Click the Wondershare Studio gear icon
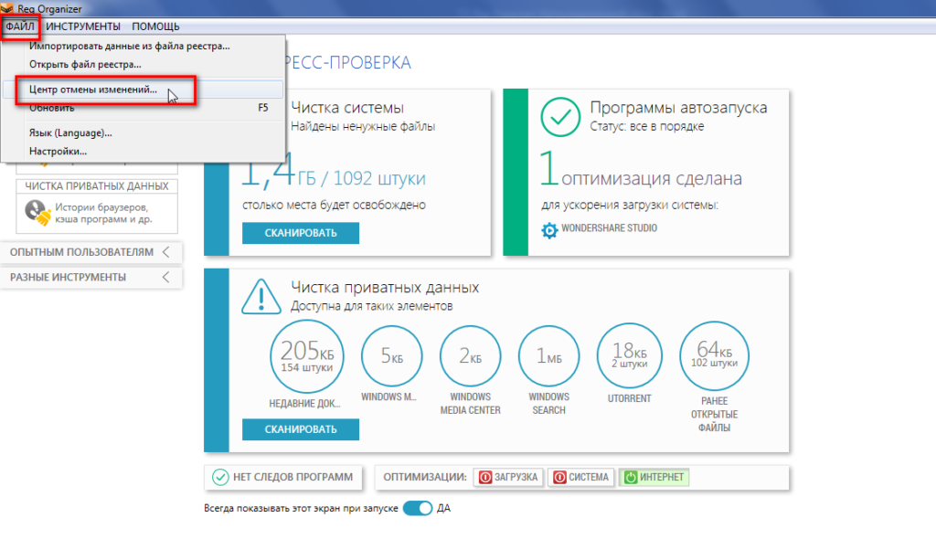Viewport: 936px width, 560px height. click(x=549, y=230)
